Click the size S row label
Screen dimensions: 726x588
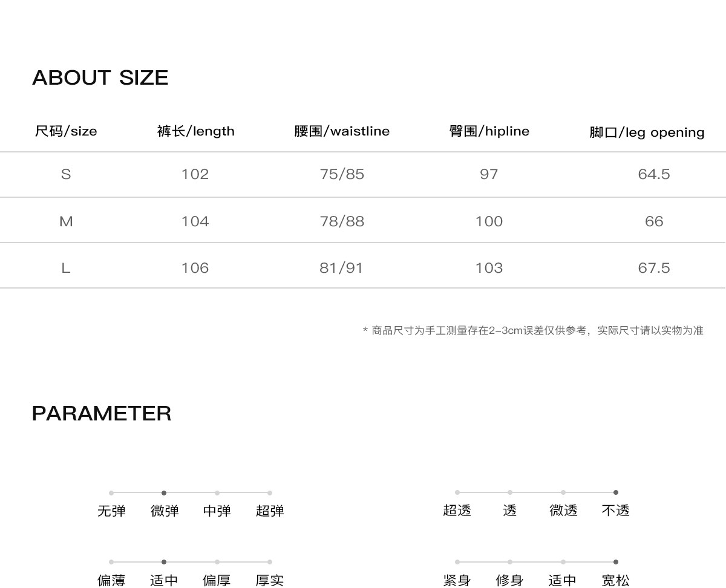click(66, 174)
